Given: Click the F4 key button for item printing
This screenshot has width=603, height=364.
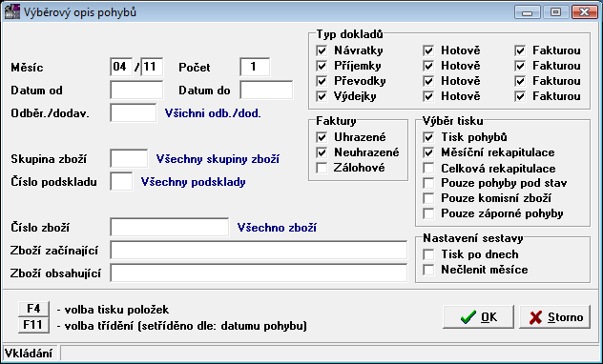Looking at the screenshot, I should point(33,309).
